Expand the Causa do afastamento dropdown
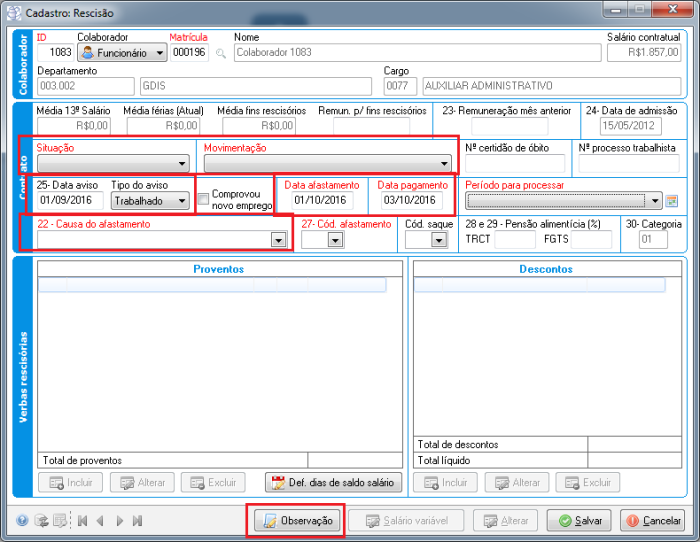The width and height of the screenshot is (700, 542). tap(278, 240)
